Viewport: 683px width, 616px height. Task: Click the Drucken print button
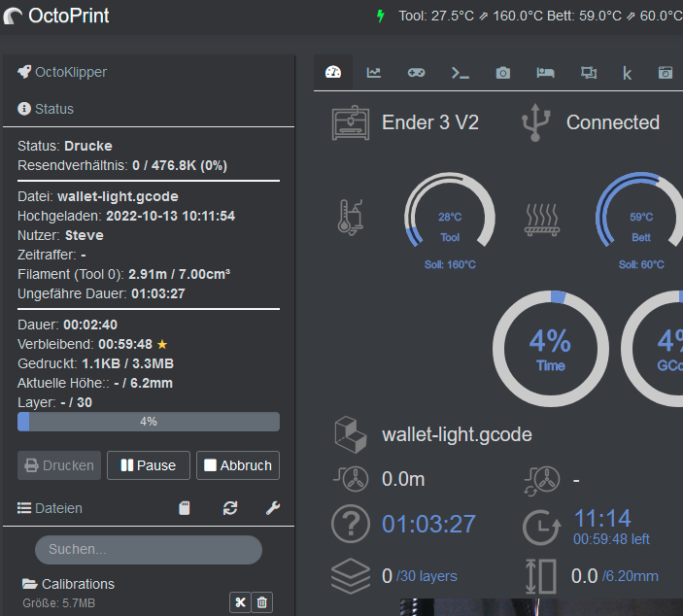(59, 465)
